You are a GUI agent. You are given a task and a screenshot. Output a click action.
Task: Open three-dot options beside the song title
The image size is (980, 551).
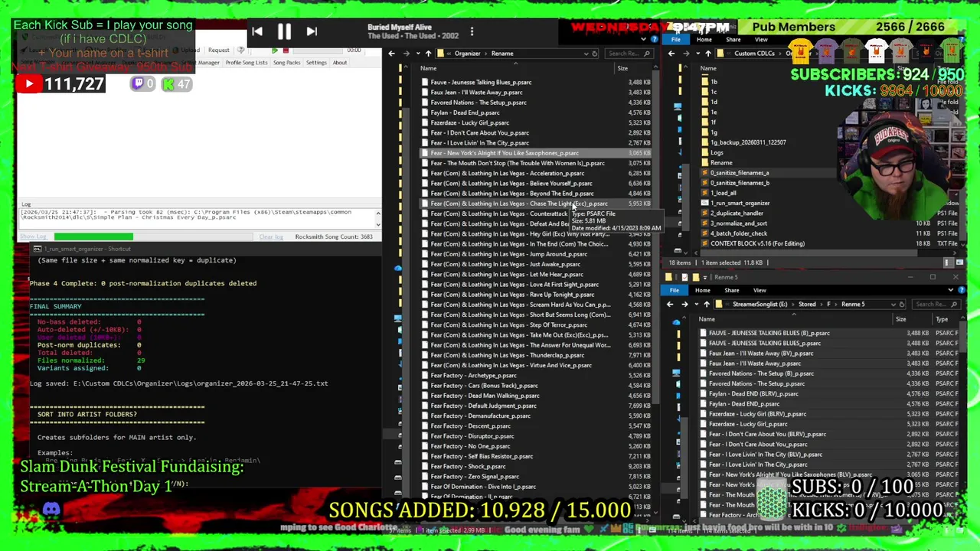[x=472, y=31]
